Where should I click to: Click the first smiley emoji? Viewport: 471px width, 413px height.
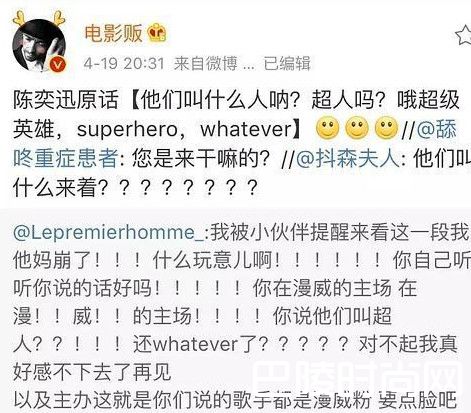coord(328,128)
